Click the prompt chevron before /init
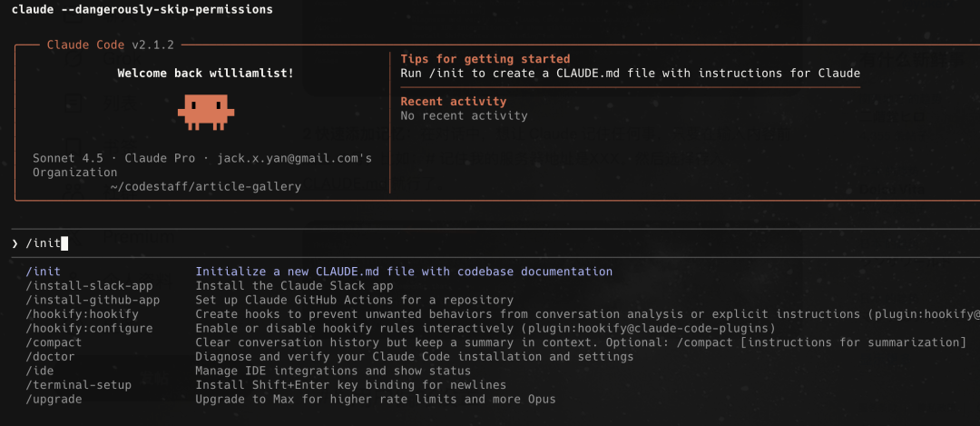This screenshot has width=980, height=426. click(x=15, y=243)
